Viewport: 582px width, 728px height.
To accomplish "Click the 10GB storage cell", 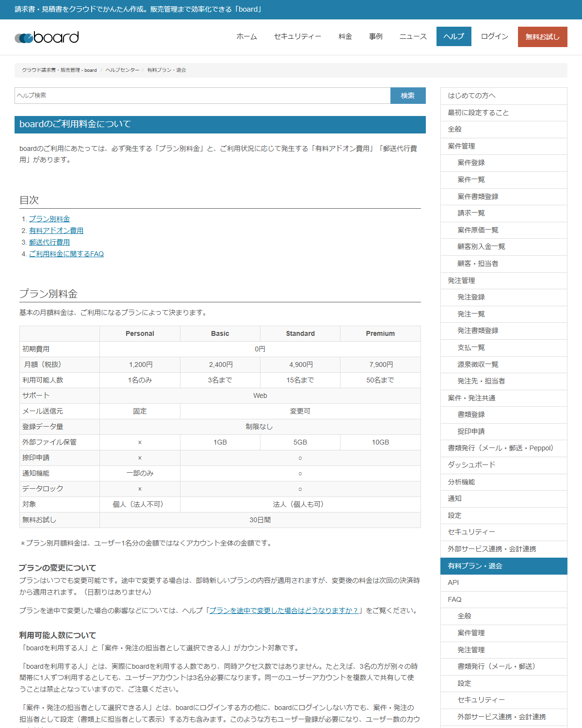I will pyautogui.click(x=380, y=442).
